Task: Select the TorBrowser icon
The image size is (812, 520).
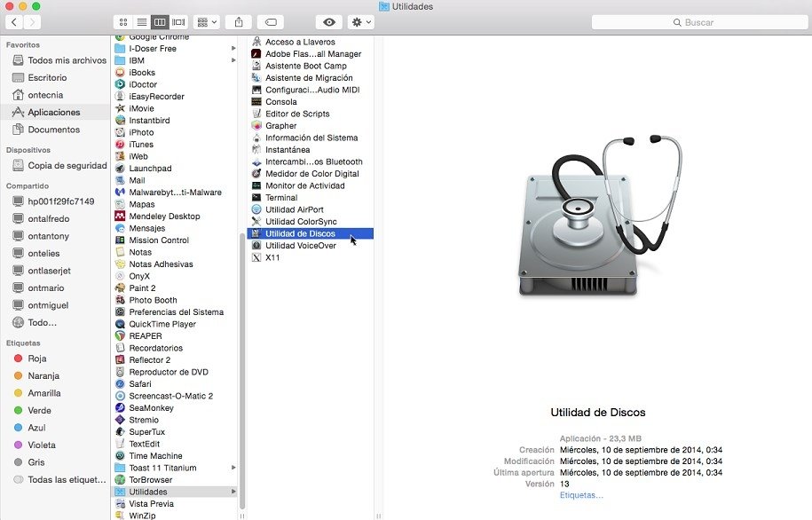Action: (x=120, y=479)
